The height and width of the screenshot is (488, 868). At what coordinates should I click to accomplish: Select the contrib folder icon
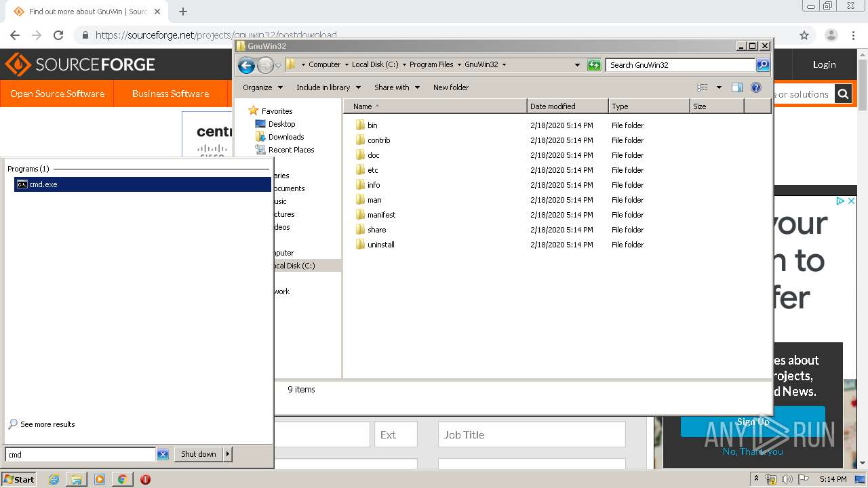(x=360, y=140)
